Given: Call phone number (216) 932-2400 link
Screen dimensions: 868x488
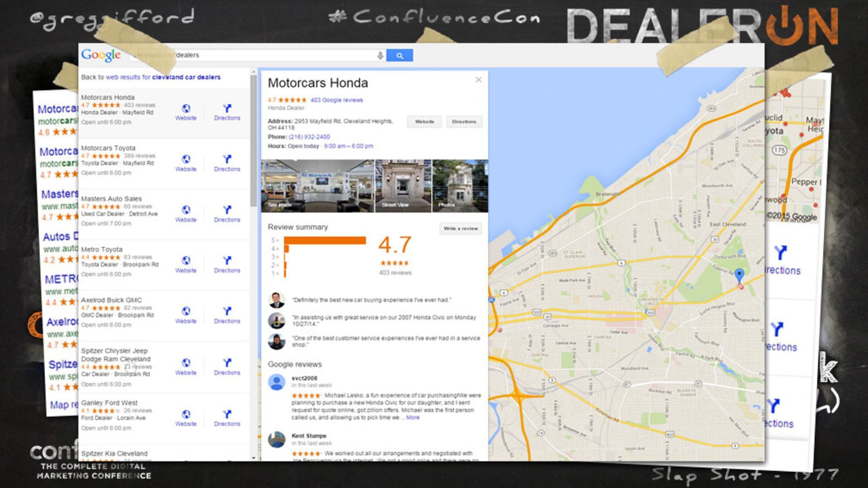Looking at the screenshot, I should coord(309,137).
